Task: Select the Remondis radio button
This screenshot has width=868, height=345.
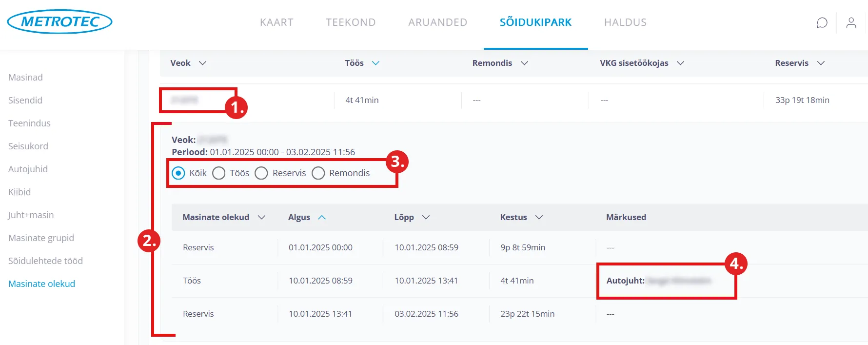Action: (x=318, y=173)
